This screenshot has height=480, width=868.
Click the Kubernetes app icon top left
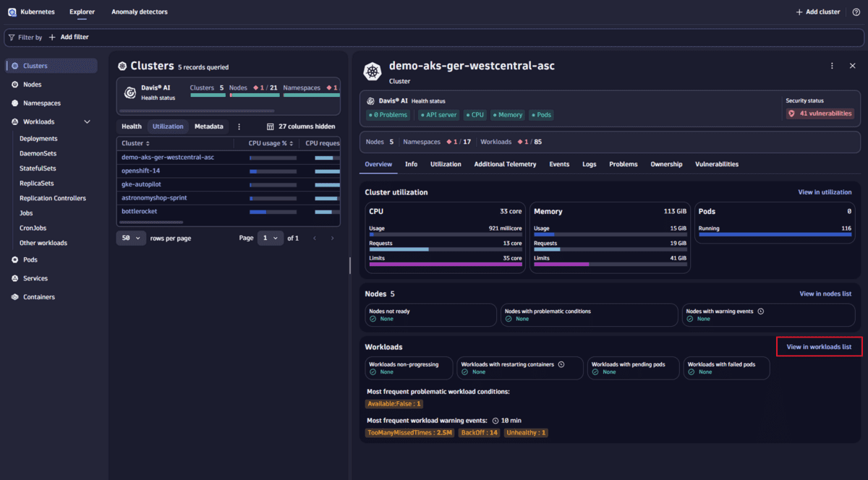coord(12,12)
